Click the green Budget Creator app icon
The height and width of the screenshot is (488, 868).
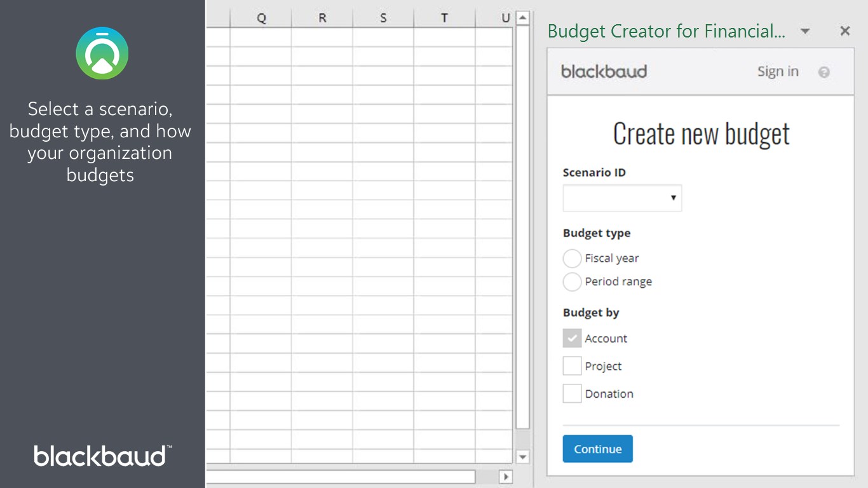[102, 53]
